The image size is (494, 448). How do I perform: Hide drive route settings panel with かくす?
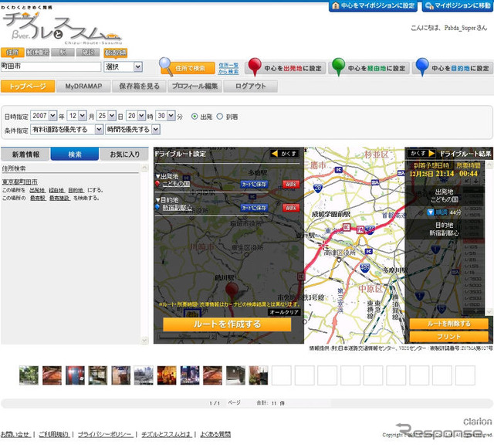pos(285,154)
